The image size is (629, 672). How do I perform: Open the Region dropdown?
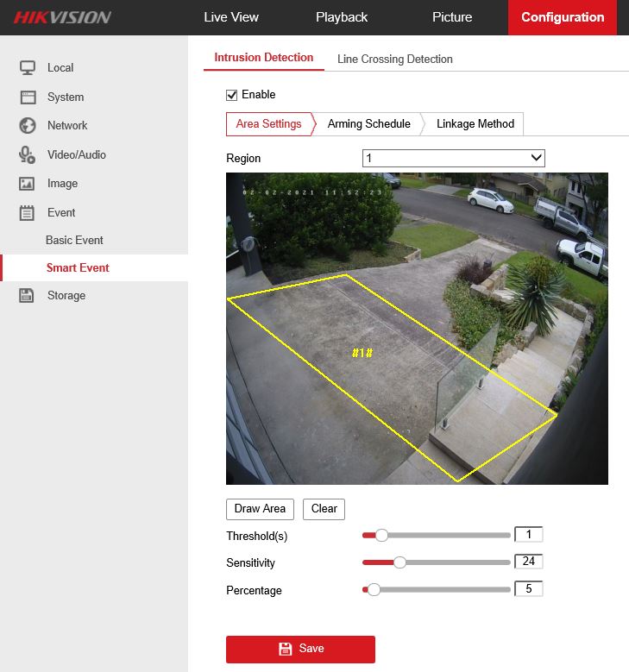[453, 158]
